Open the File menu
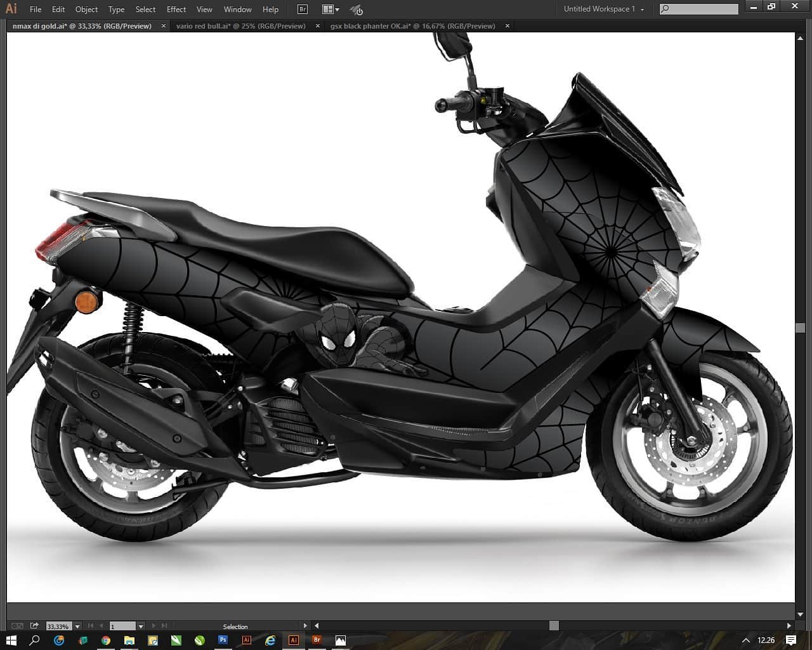 [x=36, y=10]
